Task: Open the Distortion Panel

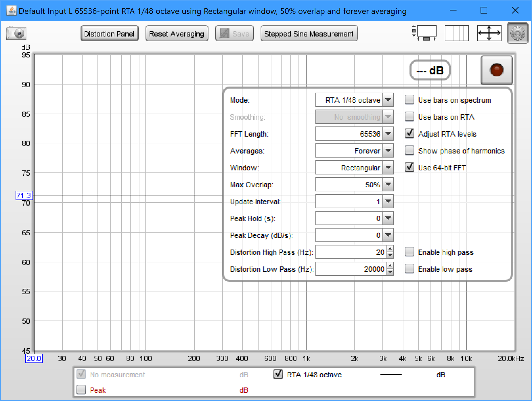Action: coord(109,34)
